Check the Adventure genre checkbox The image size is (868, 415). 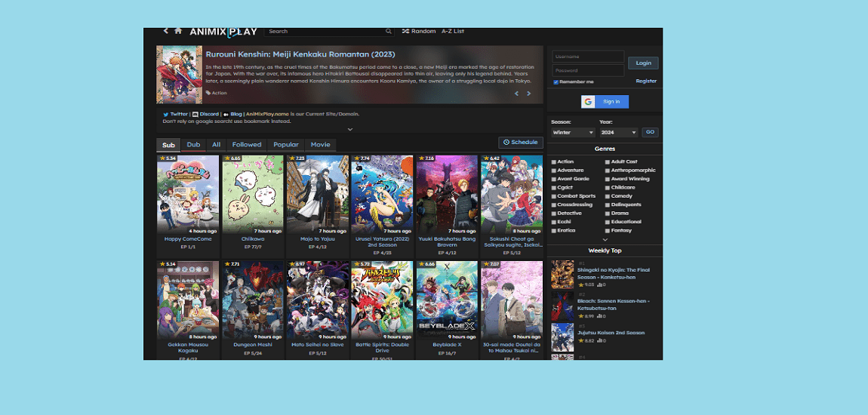pos(553,171)
